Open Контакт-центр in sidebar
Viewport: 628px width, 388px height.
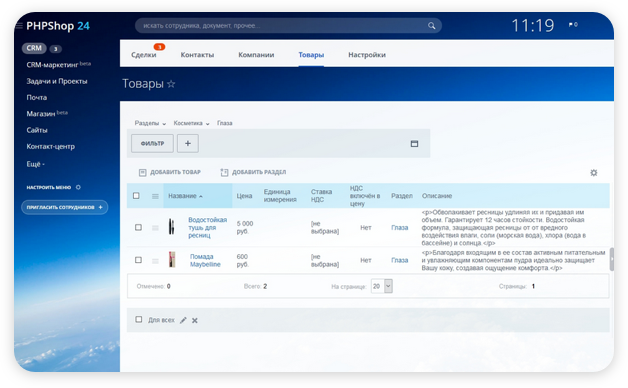click(50, 147)
